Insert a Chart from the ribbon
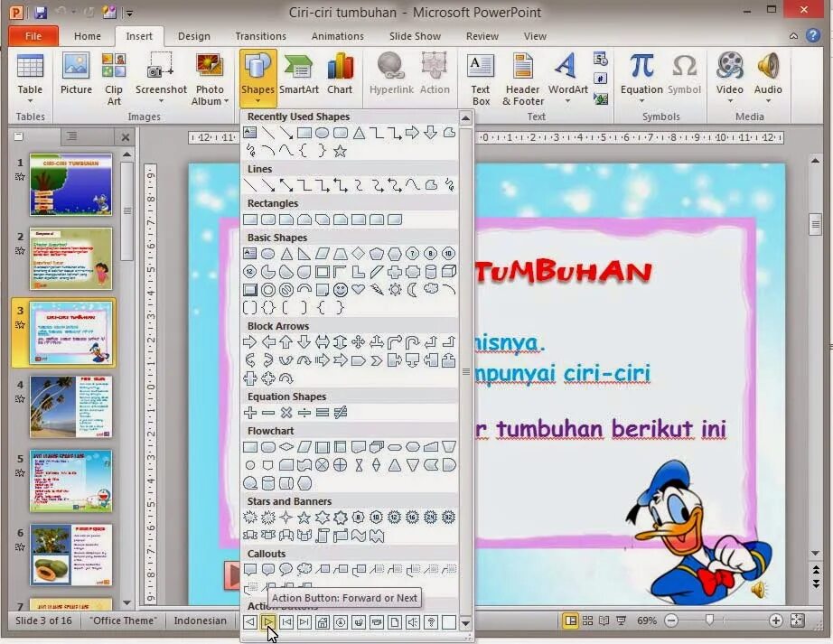833x644 pixels. [x=340, y=74]
